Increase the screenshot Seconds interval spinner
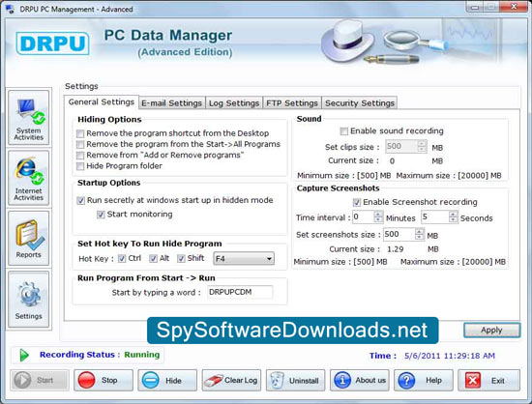 tap(454, 215)
